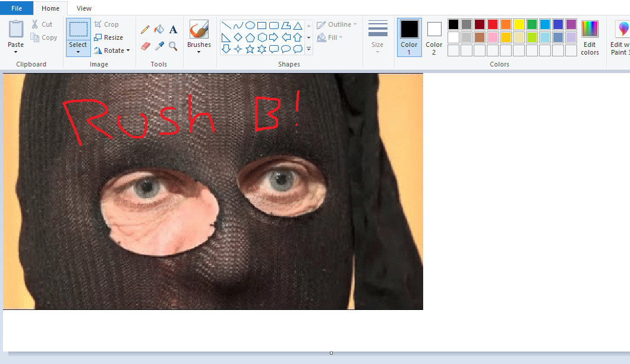
Task: Switch to the View tab
Action: 84,8
